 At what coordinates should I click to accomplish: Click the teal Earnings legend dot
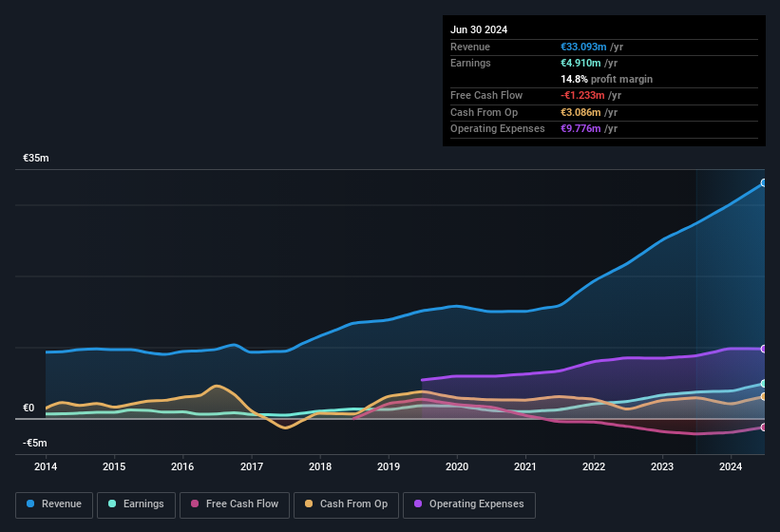pyautogui.click(x=113, y=504)
